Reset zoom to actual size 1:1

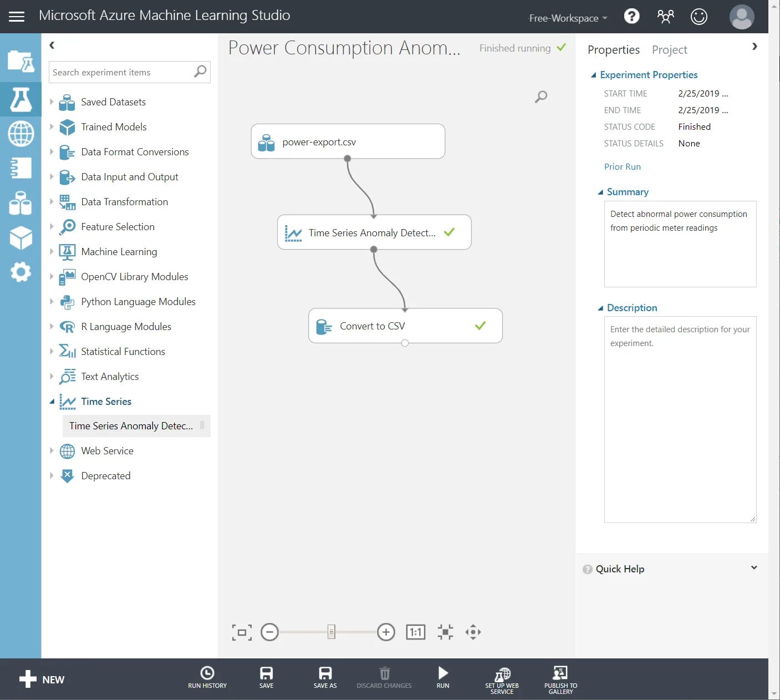416,632
